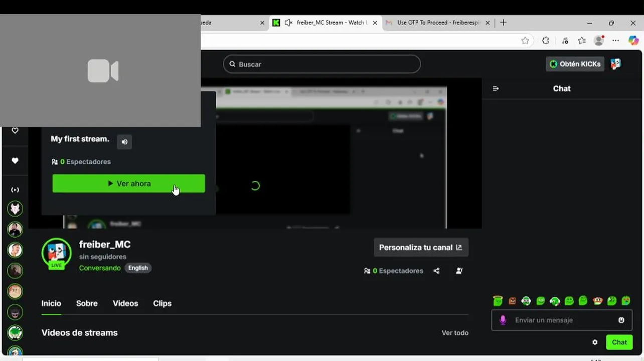Click the Ver todo link

(455, 333)
